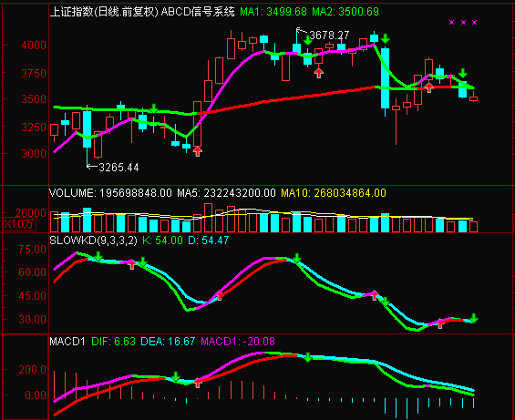Click the final red volume bar
515x420 pixels.
(473, 227)
